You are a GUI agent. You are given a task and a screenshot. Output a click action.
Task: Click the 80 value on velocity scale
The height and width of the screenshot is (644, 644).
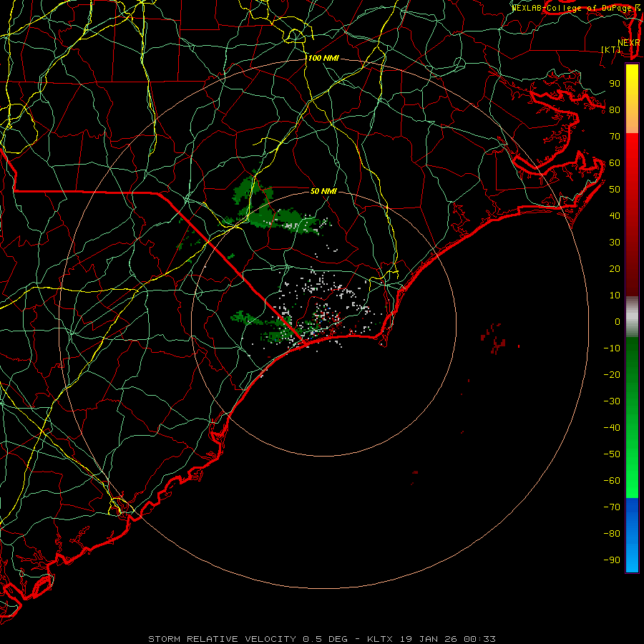click(x=615, y=110)
